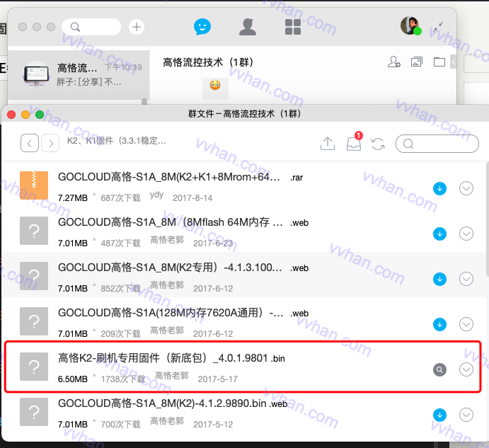This screenshot has width=489, height=448.
Task: Click the file icon of 高格K2-刷机专用固件 row
Action: (34, 367)
